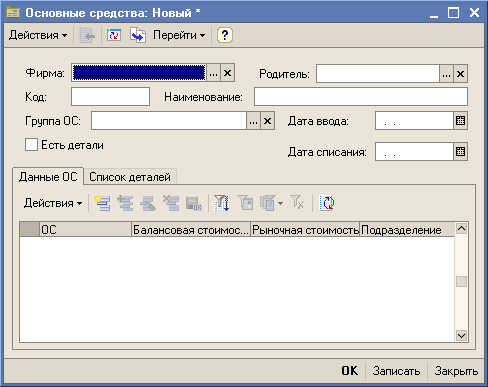
Task: Click the Балансовая стоимость column header
Action: 191,230
